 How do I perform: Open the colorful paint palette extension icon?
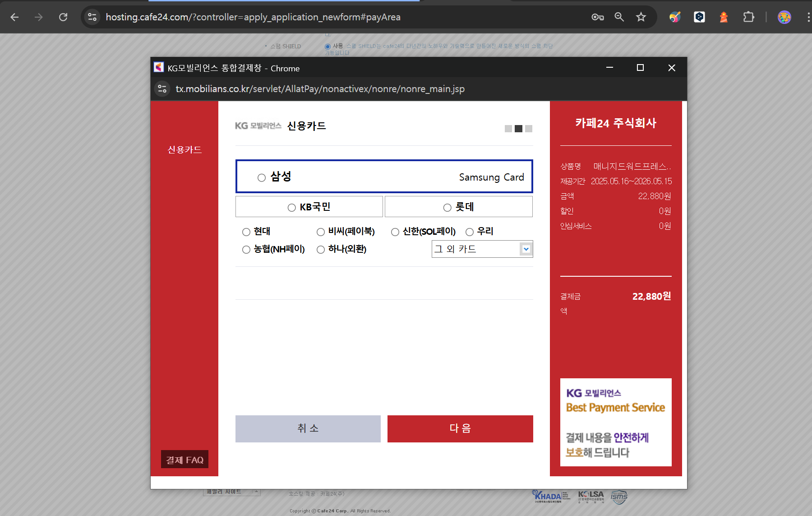[x=675, y=17]
